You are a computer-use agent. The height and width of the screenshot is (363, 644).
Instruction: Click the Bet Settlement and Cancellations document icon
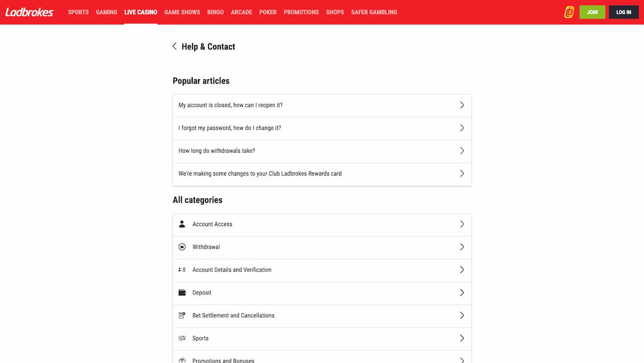click(182, 315)
